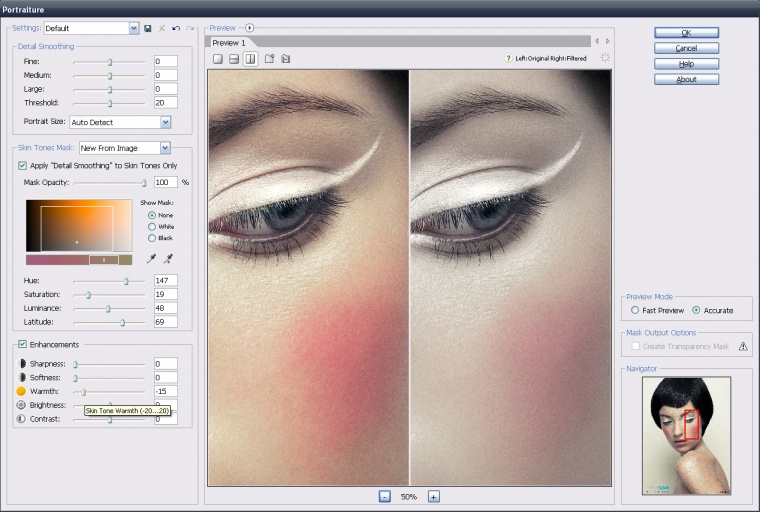
Task: Click the About button
Action: 686,79
